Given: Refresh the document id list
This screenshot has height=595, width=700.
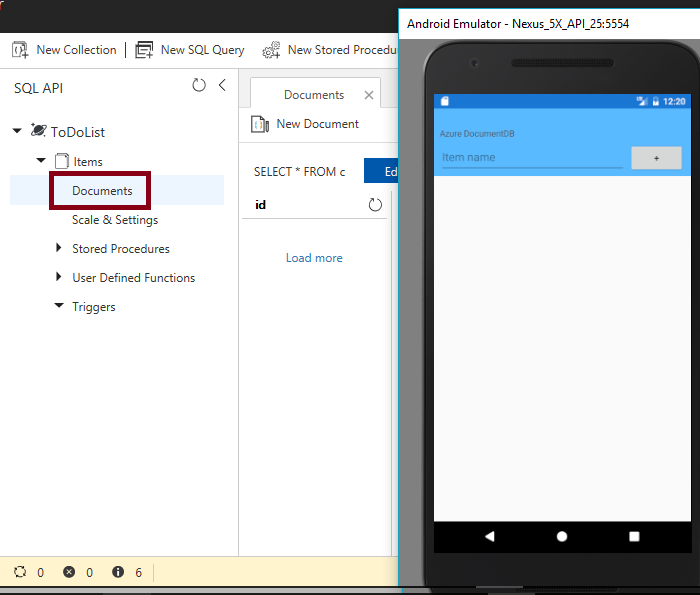Looking at the screenshot, I should point(375,205).
